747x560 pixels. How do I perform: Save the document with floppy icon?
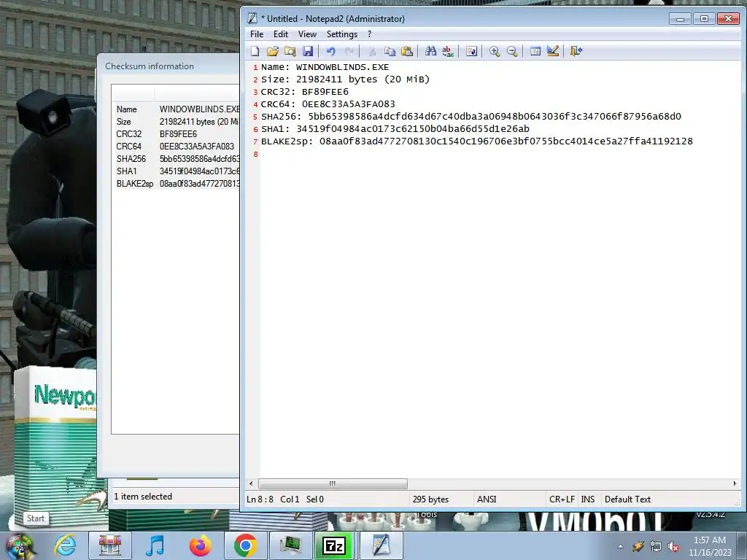coord(308,52)
